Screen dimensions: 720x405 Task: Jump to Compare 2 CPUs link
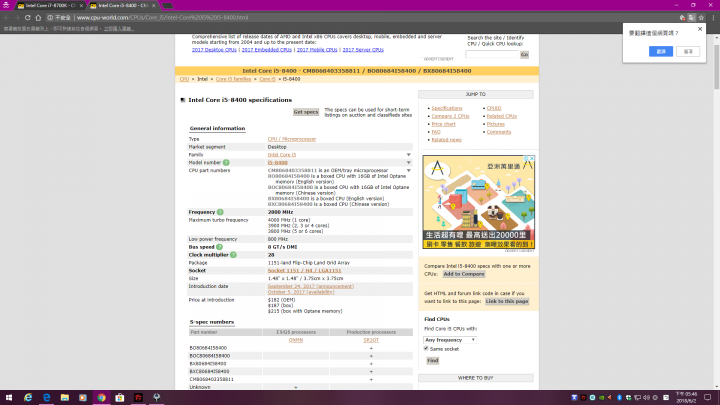coord(450,116)
